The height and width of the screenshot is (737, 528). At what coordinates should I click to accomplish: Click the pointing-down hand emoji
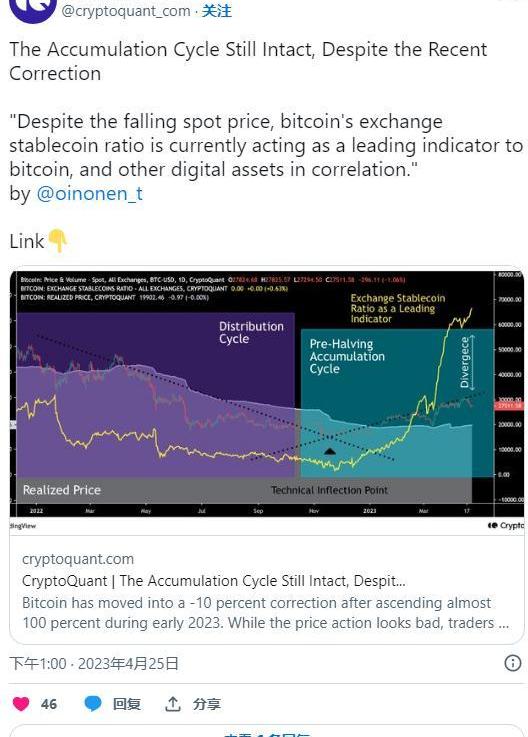pyautogui.click(x=58, y=240)
